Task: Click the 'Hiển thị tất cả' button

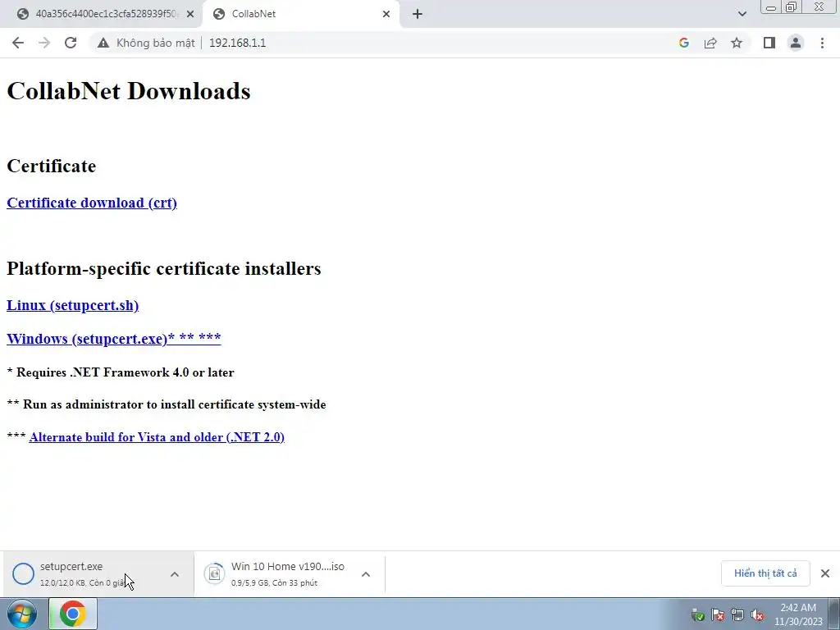Action: 765,573
